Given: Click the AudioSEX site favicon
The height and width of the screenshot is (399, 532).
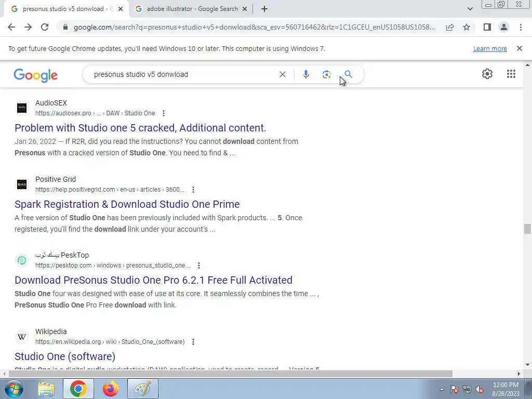Looking at the screenshot, I should tap(22, 108).
